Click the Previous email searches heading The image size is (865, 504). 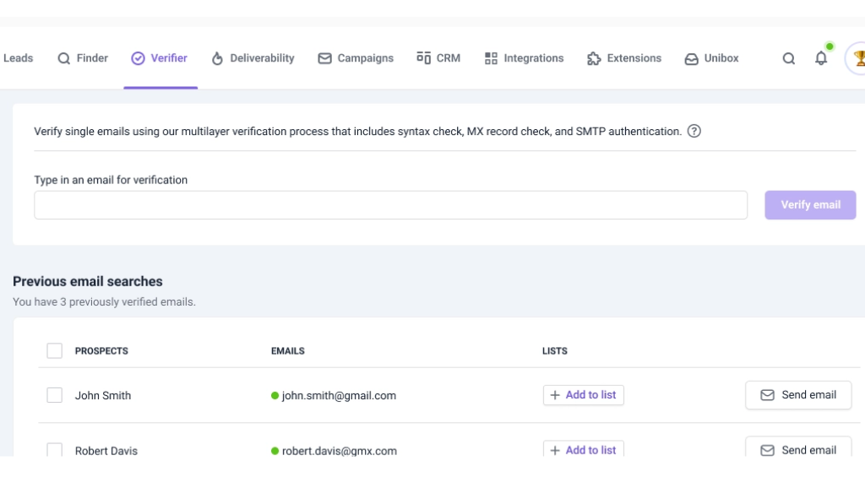coord(88,281)
